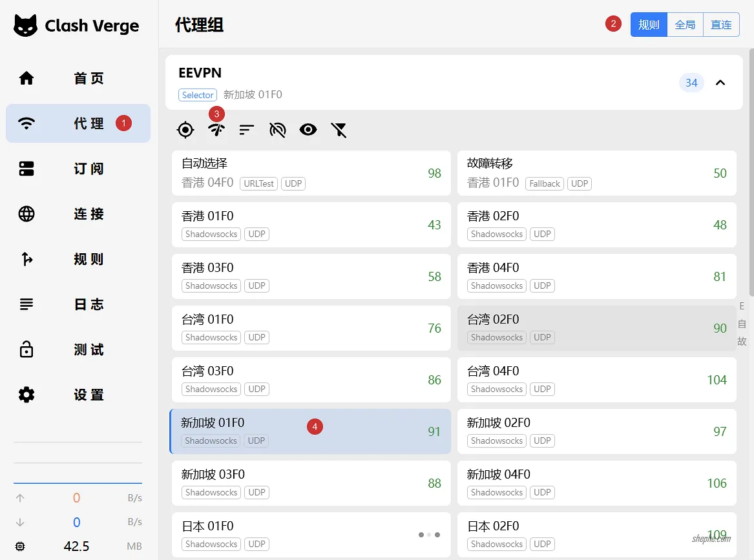Toggle the proxy filter-off icon
The image size is (754, 560).
pyautogui.click(x=339, y=130)
